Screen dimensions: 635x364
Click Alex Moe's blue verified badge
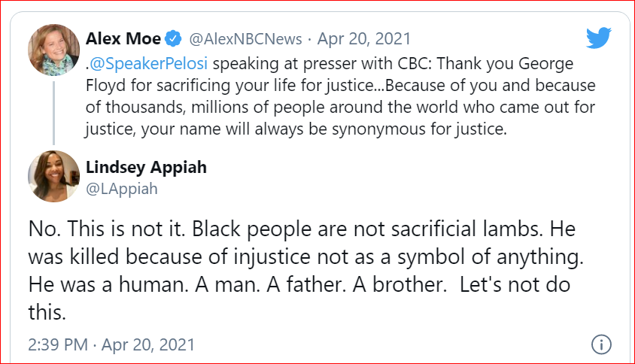174,38
